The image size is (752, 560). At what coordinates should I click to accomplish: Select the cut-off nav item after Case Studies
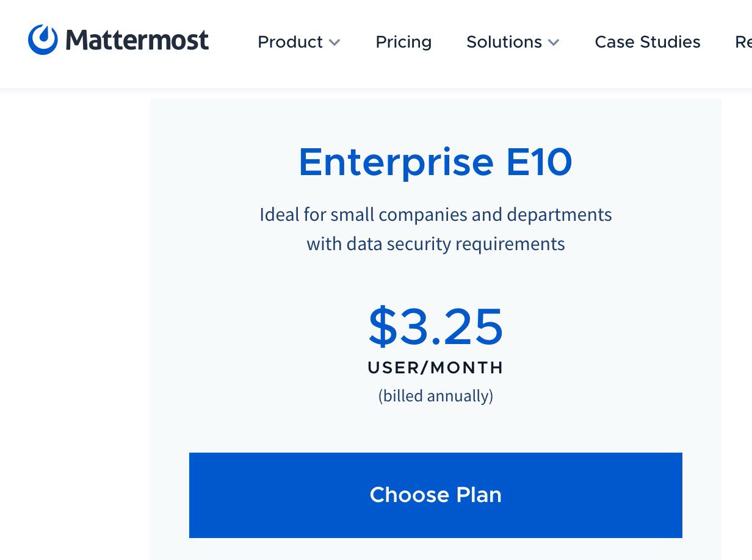pyautogui.click(x=743, y=42)
